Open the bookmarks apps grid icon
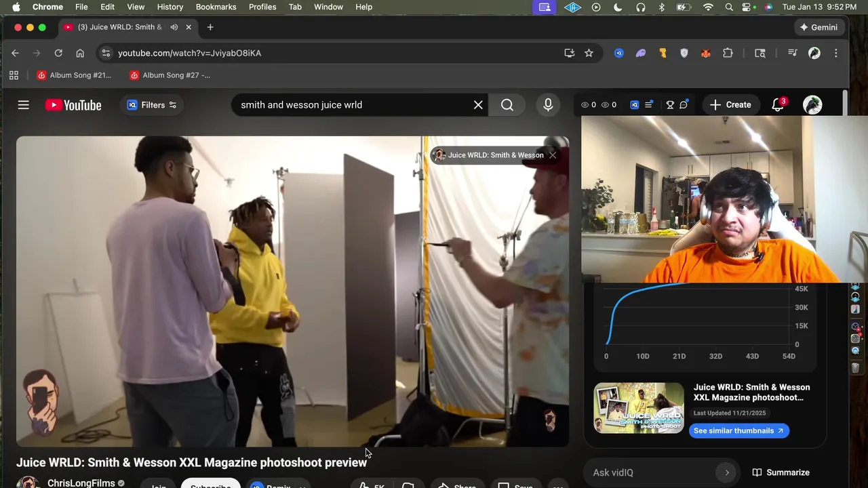Viewport: 868px width, 488px height. tap(14, 75)
